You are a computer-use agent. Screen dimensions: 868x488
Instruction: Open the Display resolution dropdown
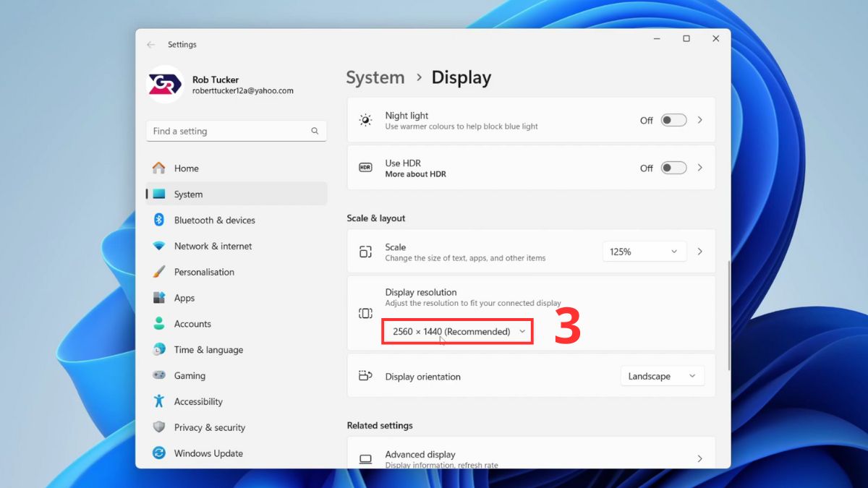click(456, 331)
